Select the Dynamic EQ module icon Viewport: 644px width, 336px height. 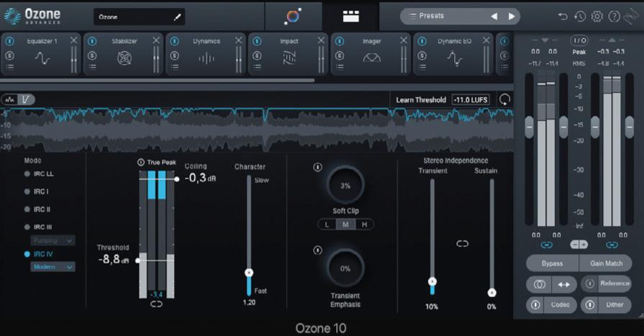pyautogui.click(x=454, y=58)
